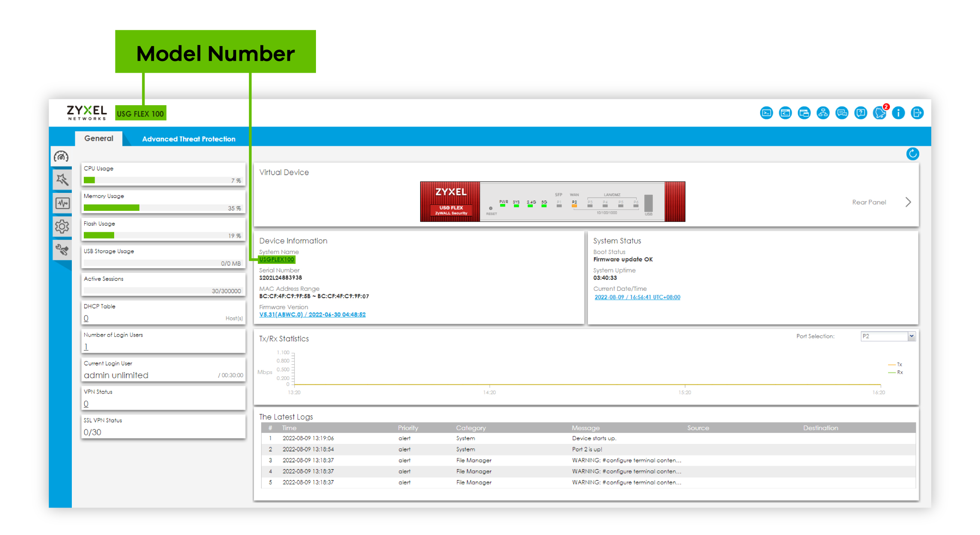
Task: Refresh the dashboard with circular arrow icon
Action: click(x=912, y=154)
